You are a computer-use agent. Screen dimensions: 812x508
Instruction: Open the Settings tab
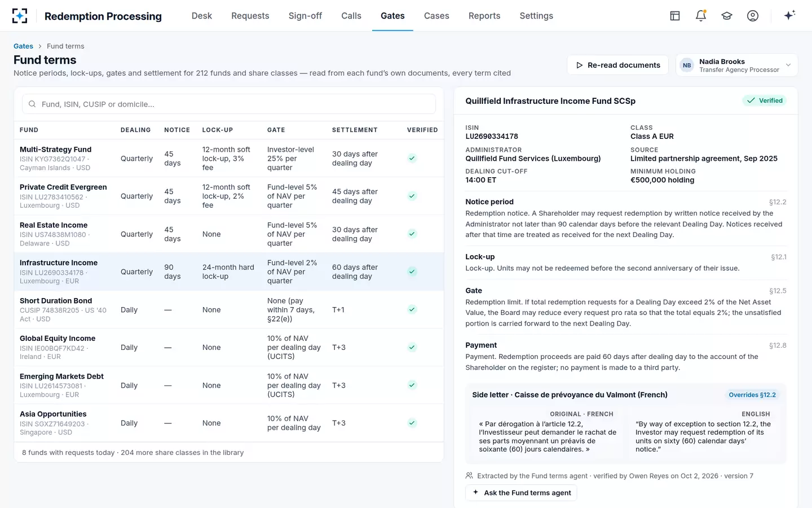coord(536,16)
